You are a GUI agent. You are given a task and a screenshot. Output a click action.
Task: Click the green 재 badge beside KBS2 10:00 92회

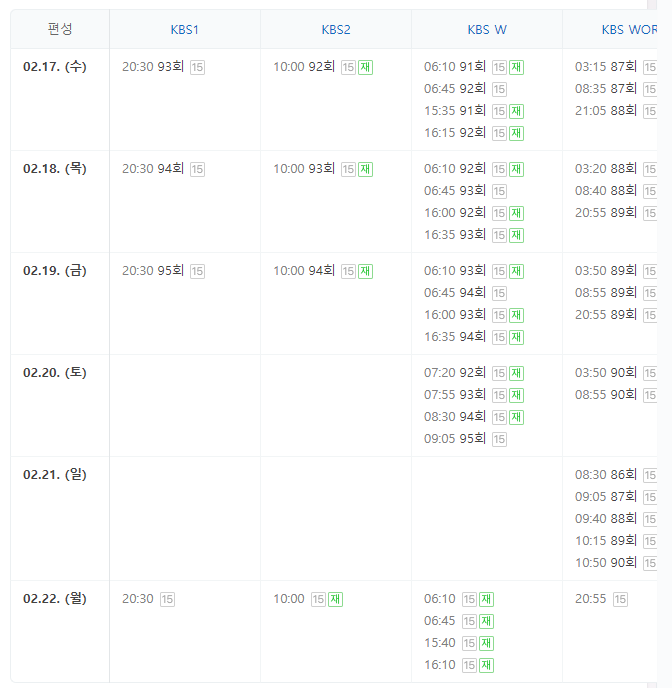(x=365, y=67)
